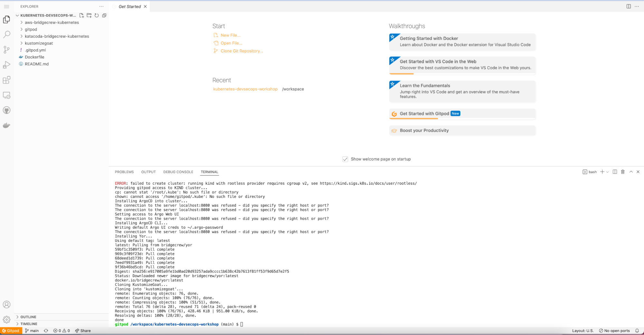Screen dimensions: 644x335
Task: Click the New File... link
Action: click(230, 35)
